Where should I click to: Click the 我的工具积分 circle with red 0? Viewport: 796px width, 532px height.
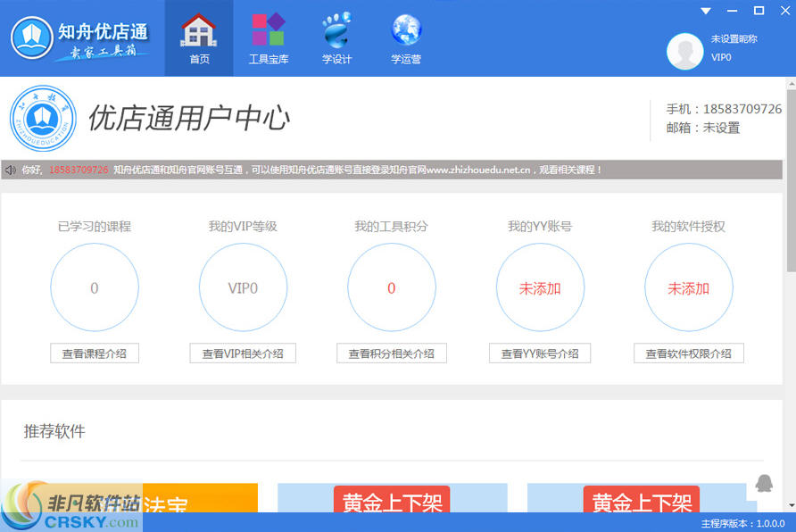pos(392,287)
